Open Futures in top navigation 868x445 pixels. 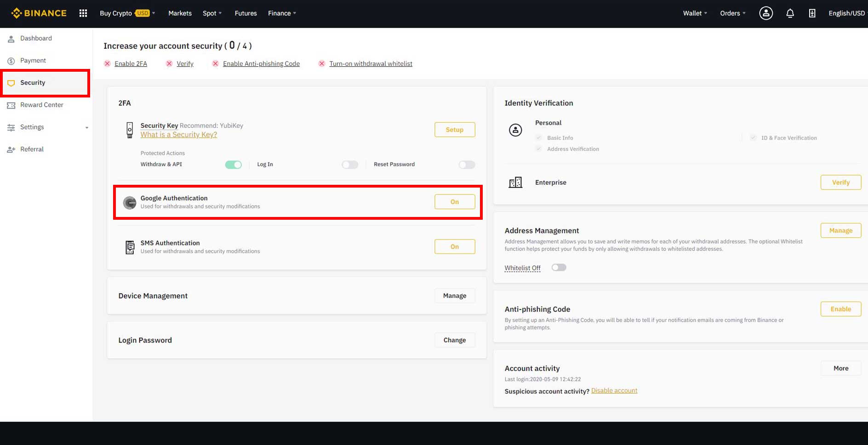click(246, 13)
